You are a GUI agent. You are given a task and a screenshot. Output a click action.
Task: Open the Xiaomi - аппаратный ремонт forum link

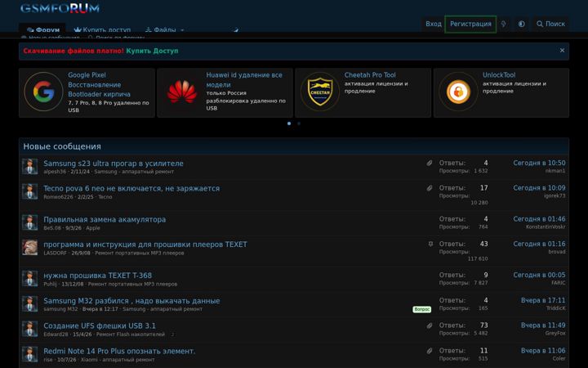pyautogui.click(x=118, y=360)
